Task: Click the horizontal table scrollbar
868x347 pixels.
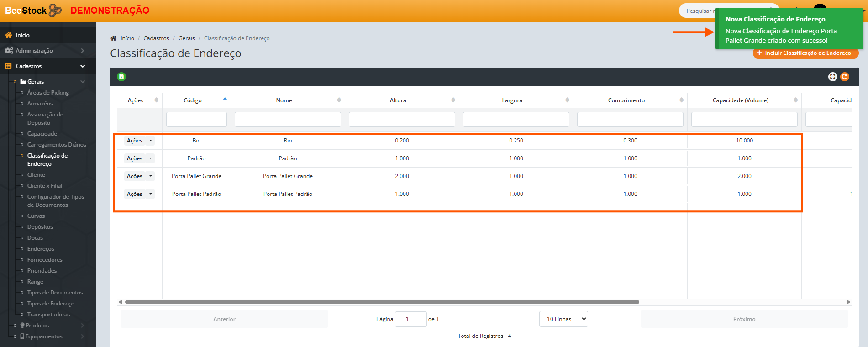Action: [382, 302]
